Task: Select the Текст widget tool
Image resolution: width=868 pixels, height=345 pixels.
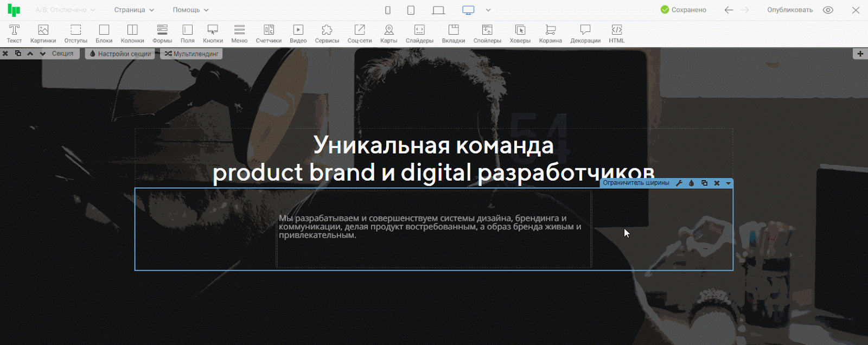Action: [x=14, y=34]
